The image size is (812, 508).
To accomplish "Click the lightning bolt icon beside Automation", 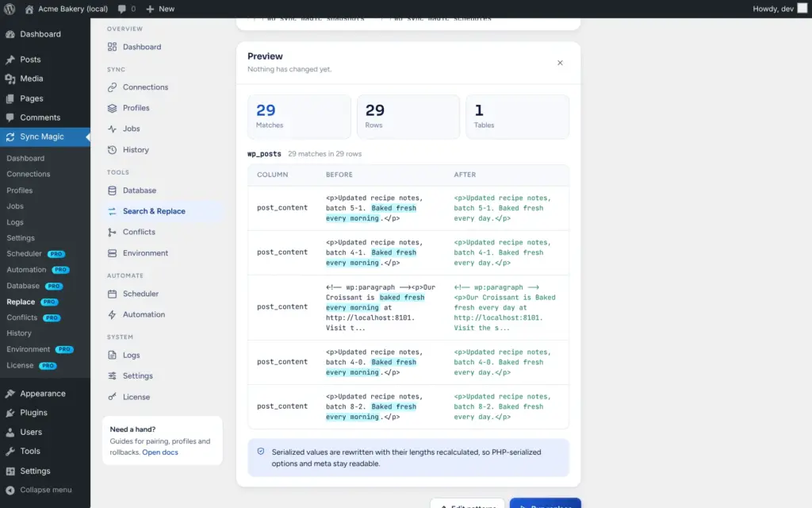I will [112, 314].
